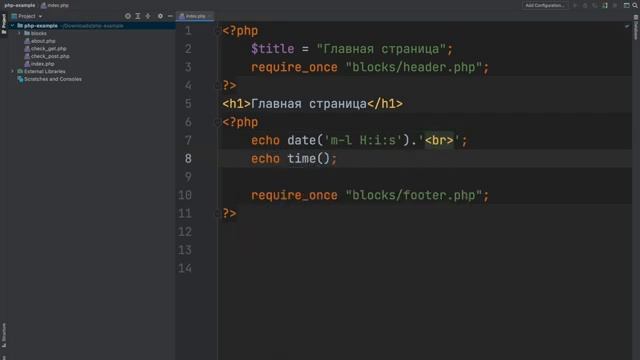Click the time() call on line 8
The width and height of the screenshot is (640, 360).
point(308,159)
